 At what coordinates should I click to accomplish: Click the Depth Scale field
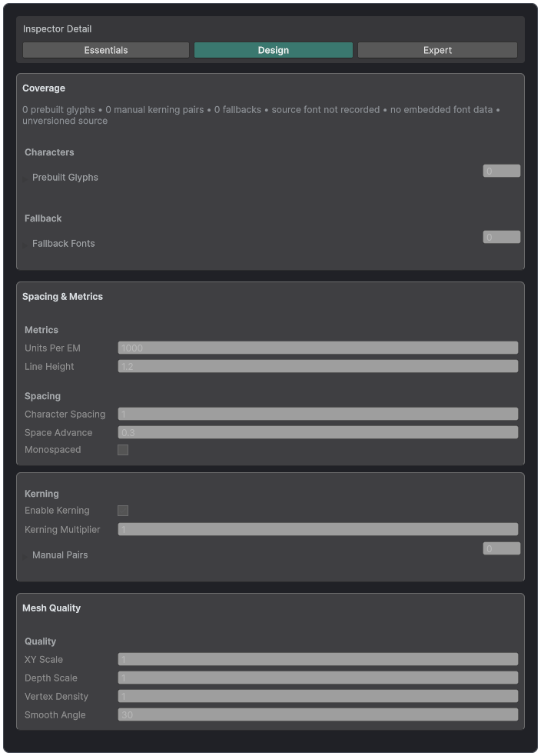[x=318, y=678]
